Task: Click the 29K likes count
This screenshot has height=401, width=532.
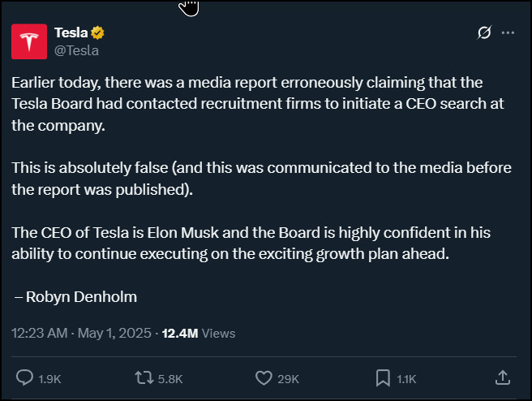Action: pos(288,378)
